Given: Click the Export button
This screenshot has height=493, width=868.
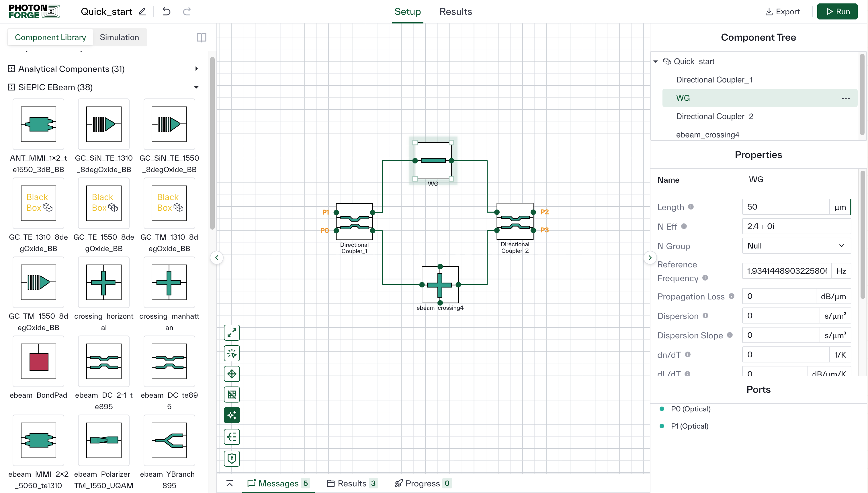Looking at the screenshot, I should click(782, 11).
